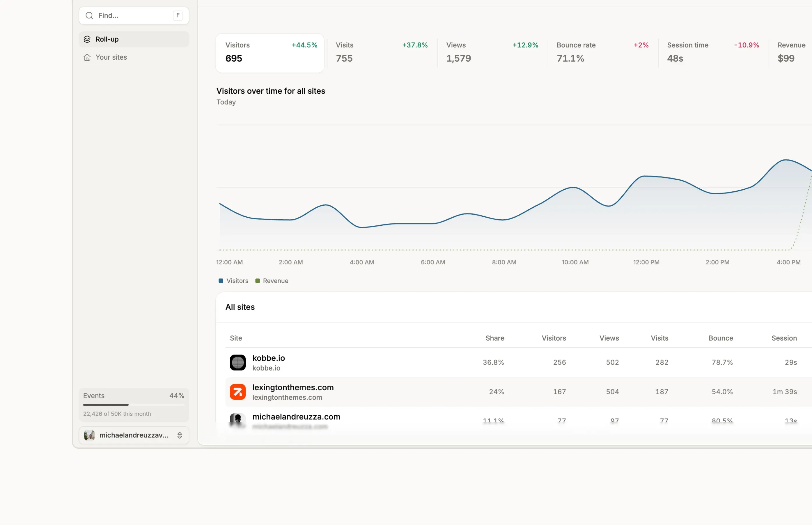Click the Your sites home icon
This screenshot has width=812, height=525.
point(87,57)
